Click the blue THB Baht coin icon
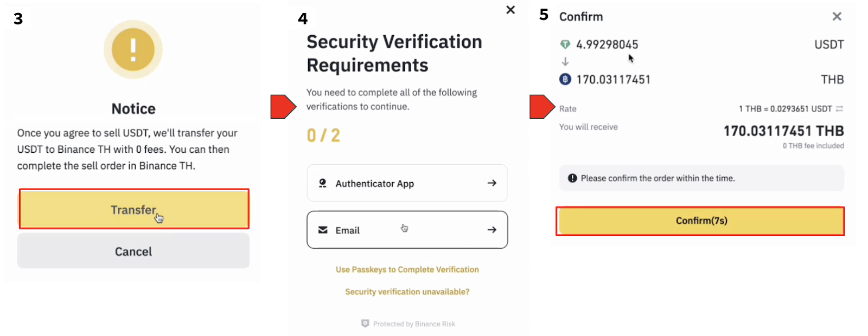 [x=565, y=80]
